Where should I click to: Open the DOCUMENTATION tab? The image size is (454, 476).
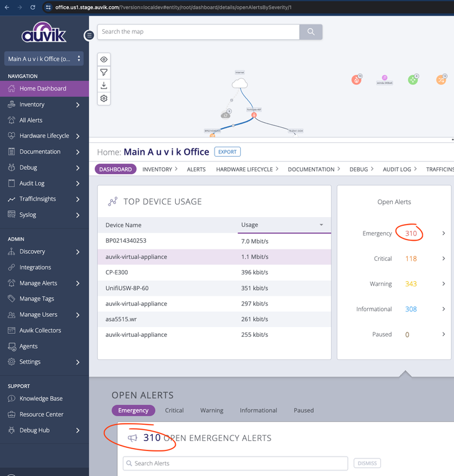coord(314,170)
